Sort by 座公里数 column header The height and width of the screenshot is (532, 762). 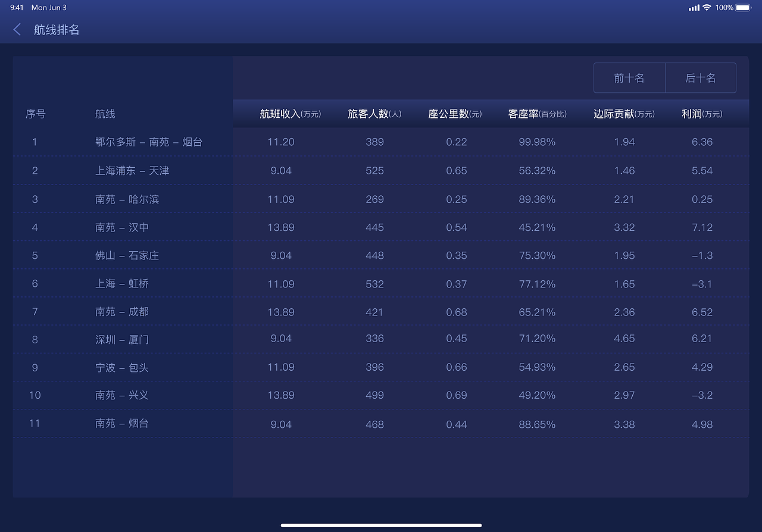click(x=455, y=114)
